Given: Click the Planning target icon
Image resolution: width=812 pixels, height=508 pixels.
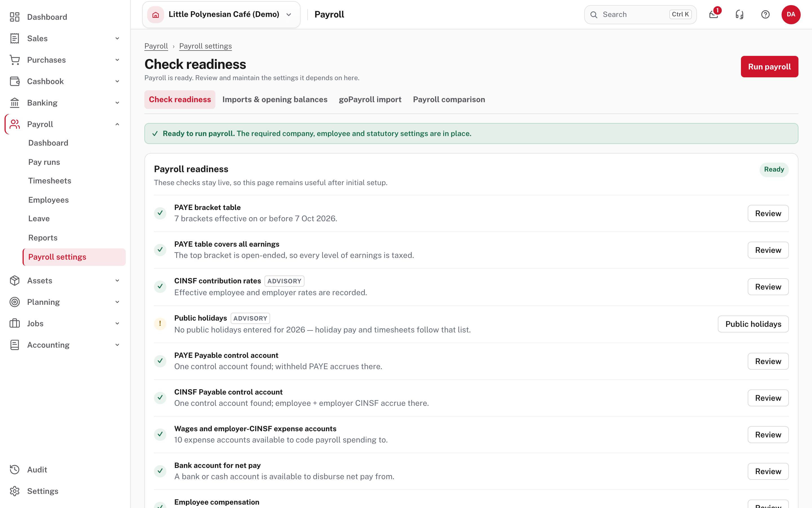Looking at the screenshot, I should click(14, 302).
